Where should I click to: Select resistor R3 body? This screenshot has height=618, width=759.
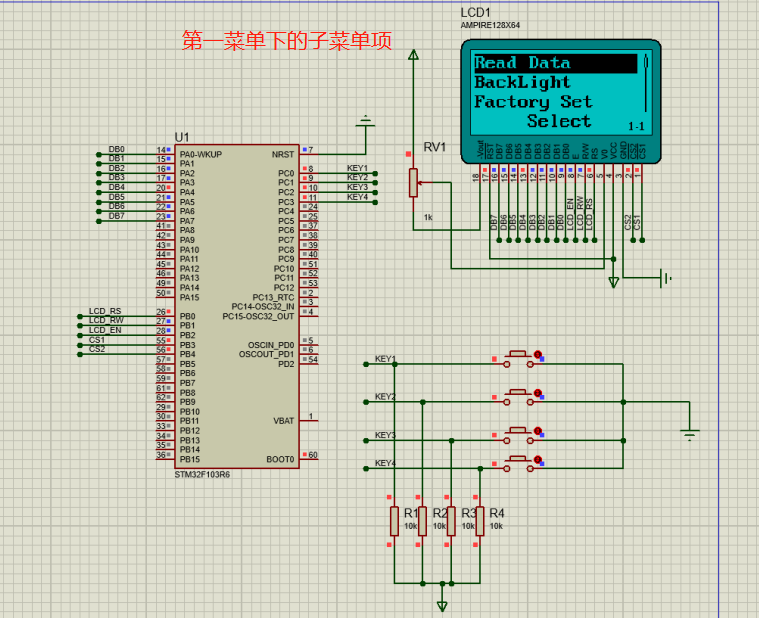(451, 521)
